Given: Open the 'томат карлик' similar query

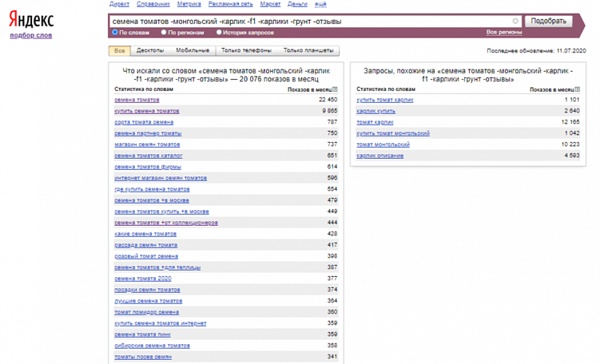Looking at the screenshot, I should [x=375, y=122].
